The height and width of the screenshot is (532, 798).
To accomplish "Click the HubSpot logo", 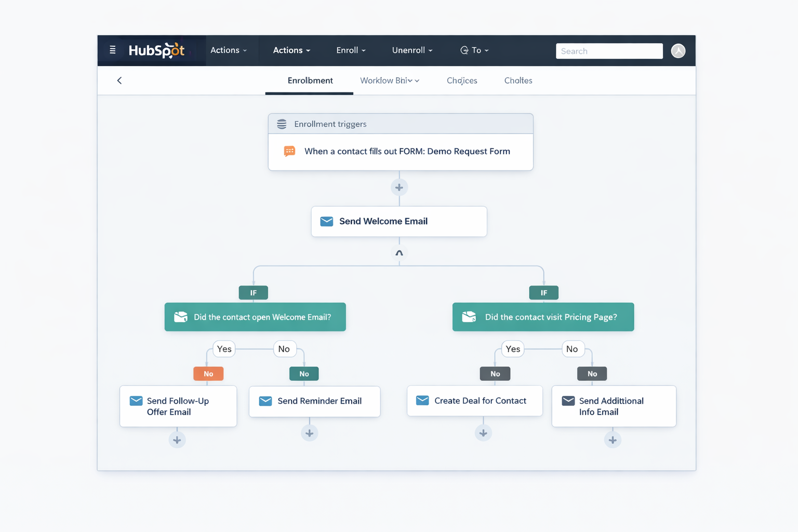I will tap(156, 50).
